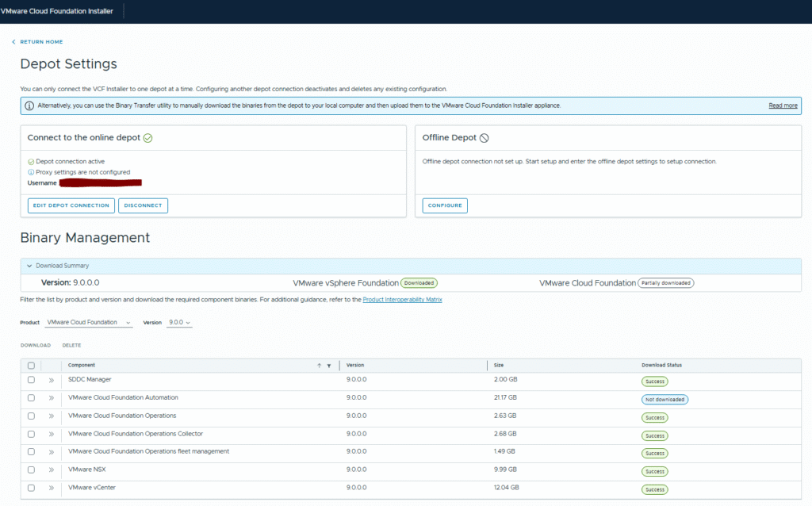Open the Version 9.0.0 dropdown
812x506 pixels.
[x=179, y=323]
